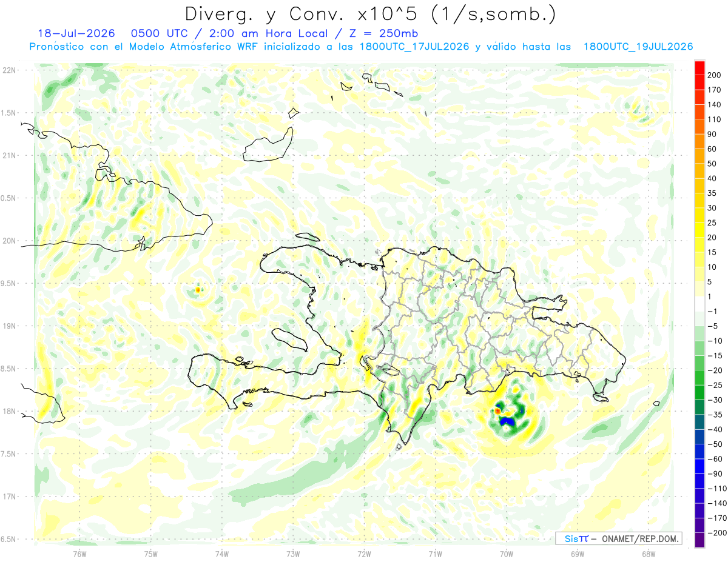Click the '-60' colorbar label

pos(715,459)
